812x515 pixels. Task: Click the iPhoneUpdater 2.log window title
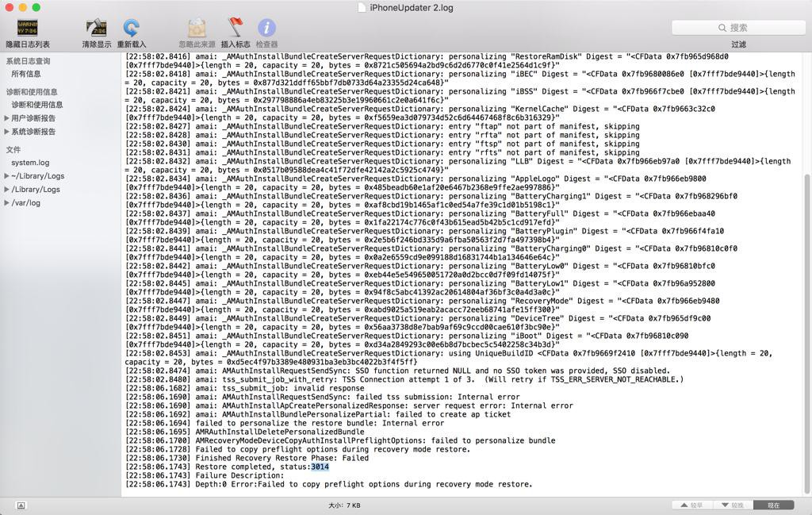pyautogui.click(x=412, y=8)
